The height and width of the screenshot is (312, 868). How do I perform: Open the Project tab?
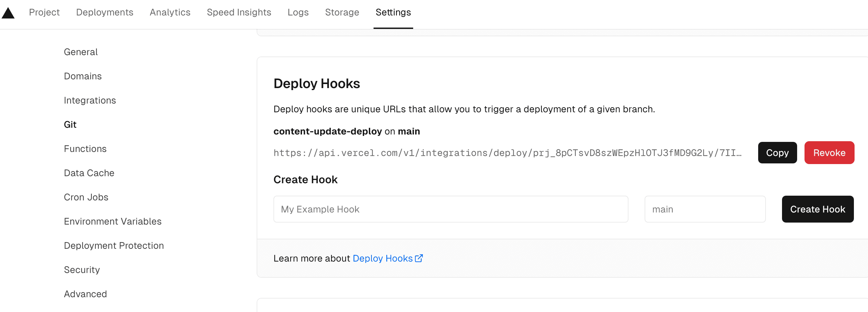(44, 12)
